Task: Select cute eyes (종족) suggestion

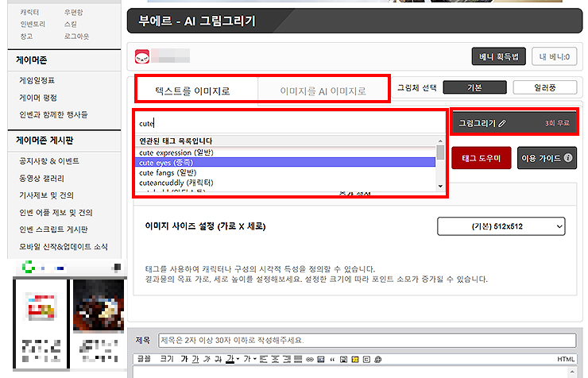Action: pos(285,163)
